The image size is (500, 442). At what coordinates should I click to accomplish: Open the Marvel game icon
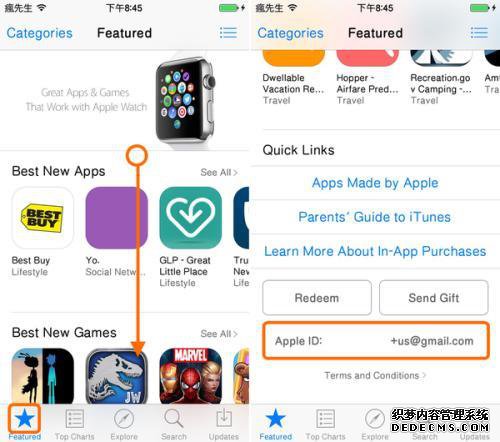190,376
